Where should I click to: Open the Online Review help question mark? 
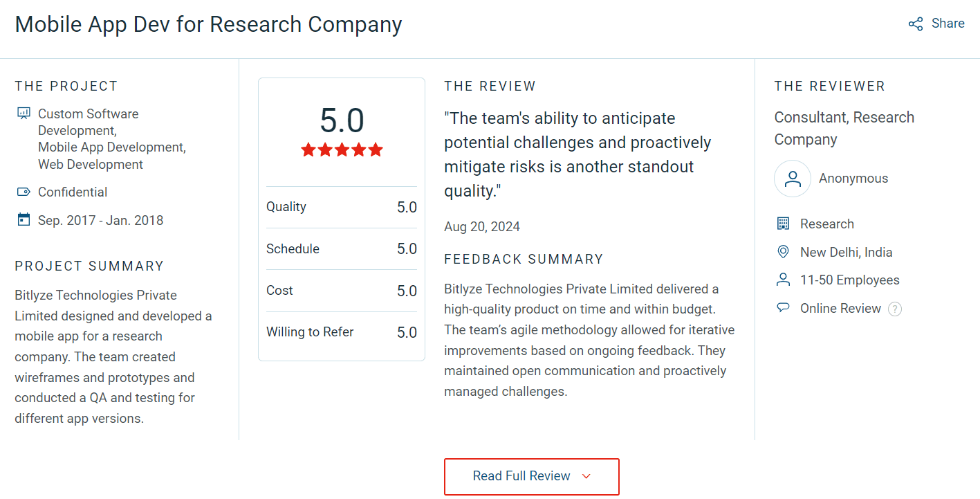[x=895, y=309]
